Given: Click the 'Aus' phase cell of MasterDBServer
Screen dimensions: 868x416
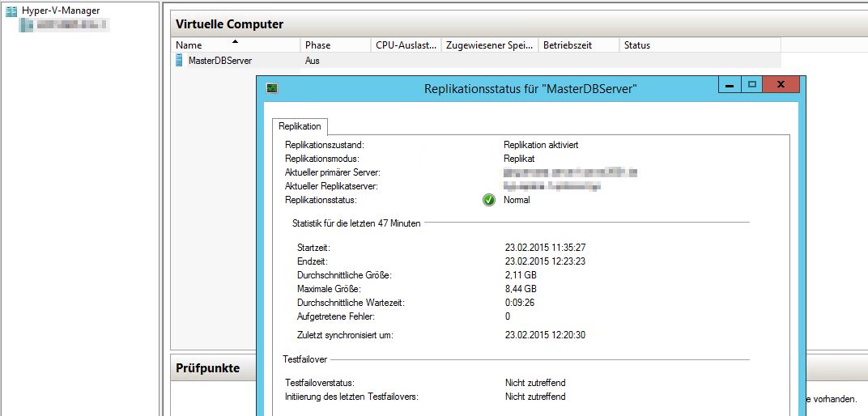Looking at the screenshot, I should [x=313, y=61].
